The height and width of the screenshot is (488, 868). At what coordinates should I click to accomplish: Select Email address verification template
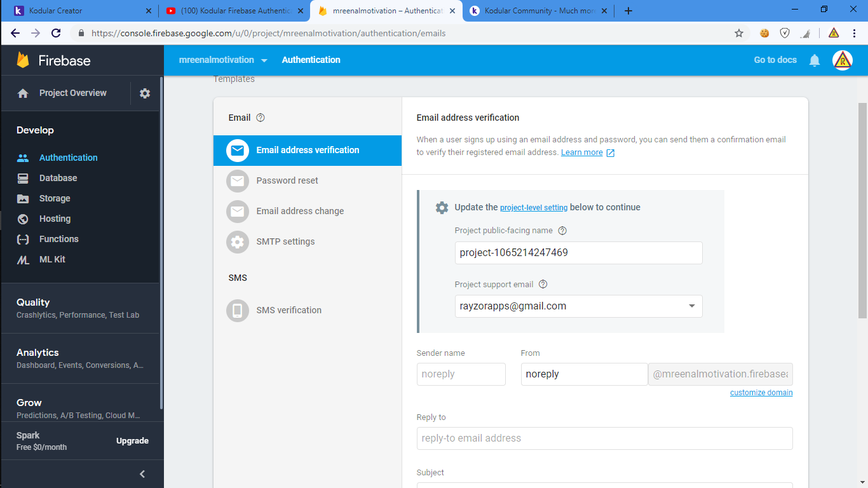(308, 151)
